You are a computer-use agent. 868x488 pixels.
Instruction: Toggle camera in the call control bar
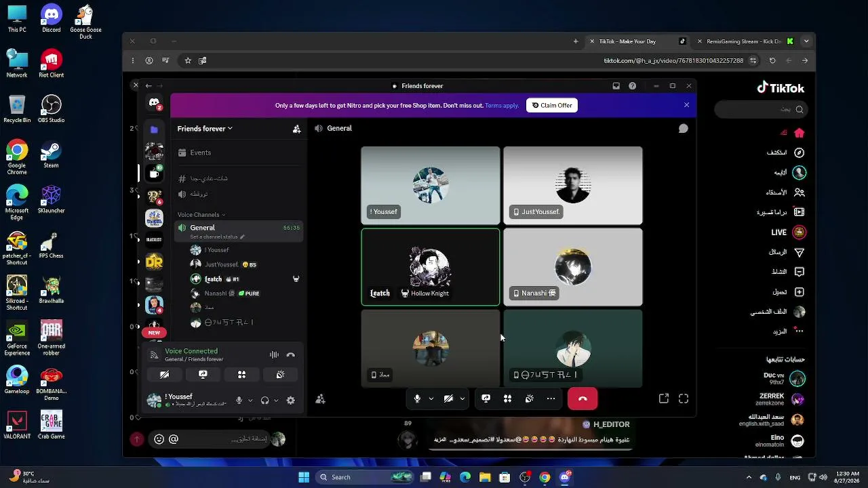click(x=448, y=399)
